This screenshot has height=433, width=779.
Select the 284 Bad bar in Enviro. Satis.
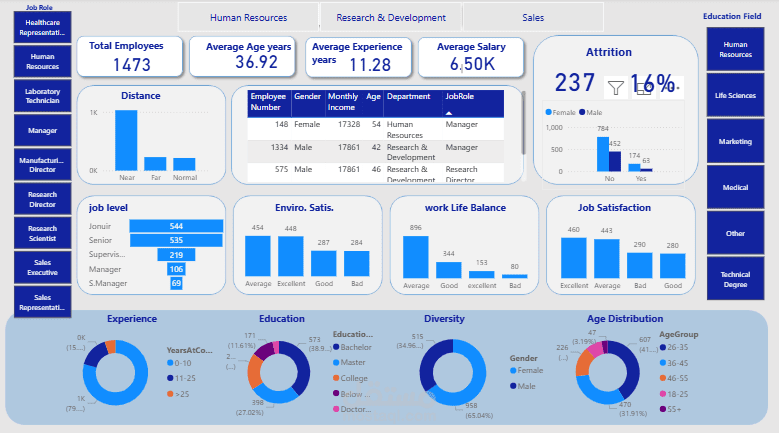pyautogui.click(x=356, y=264)
